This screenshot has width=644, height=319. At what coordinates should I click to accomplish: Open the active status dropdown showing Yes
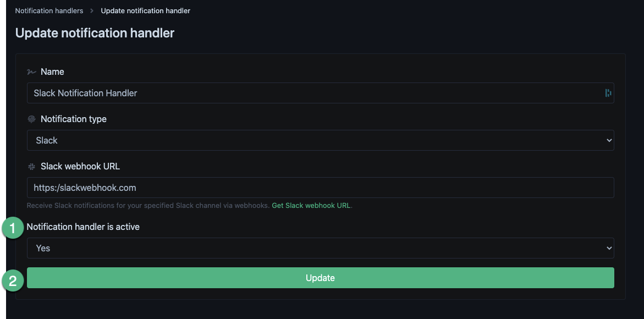320,248
